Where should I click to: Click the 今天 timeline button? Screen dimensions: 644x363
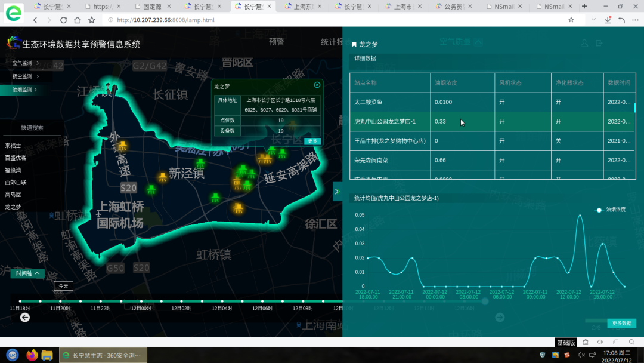[64, 286]
